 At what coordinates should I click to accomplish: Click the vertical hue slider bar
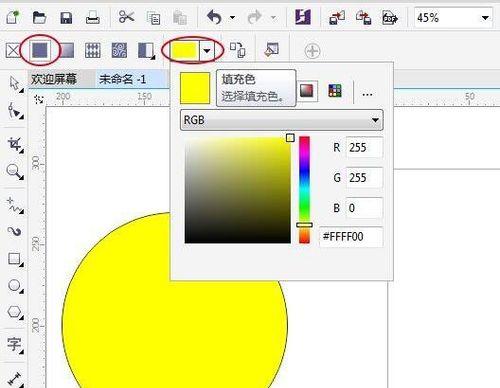pos(304,190)
